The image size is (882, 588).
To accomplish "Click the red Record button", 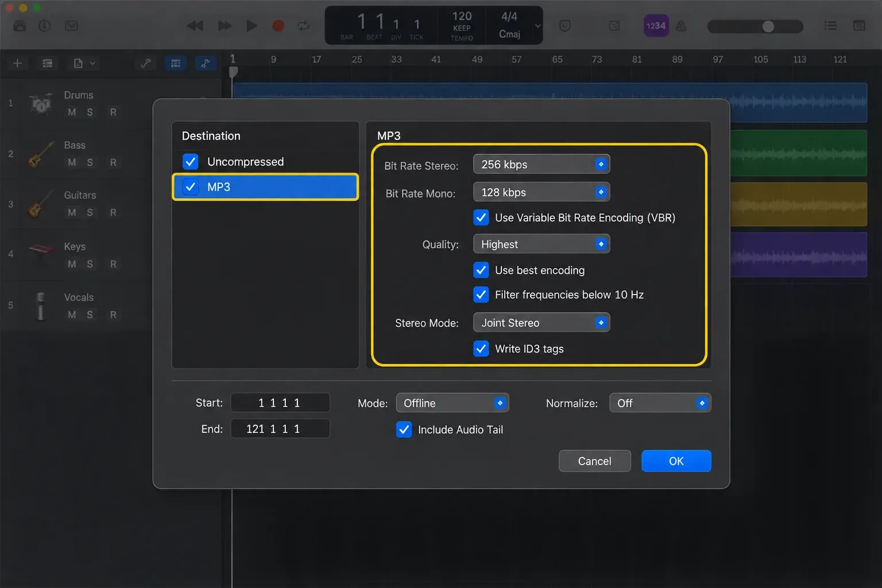I will [278, 26].
